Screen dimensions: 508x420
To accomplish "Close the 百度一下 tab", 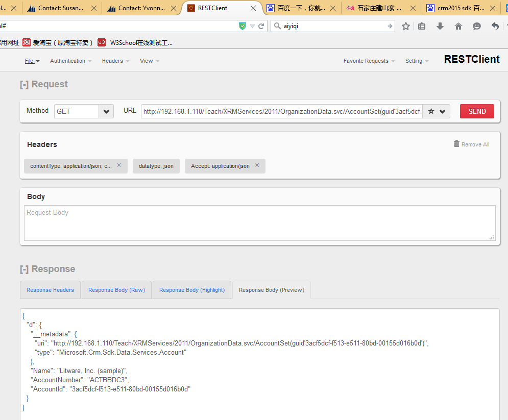I will click(333, 8).
